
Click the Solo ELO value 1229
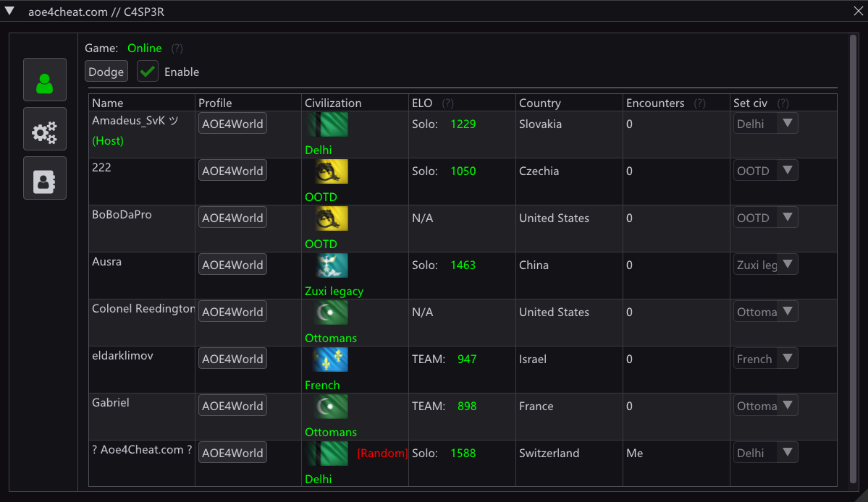463,124
